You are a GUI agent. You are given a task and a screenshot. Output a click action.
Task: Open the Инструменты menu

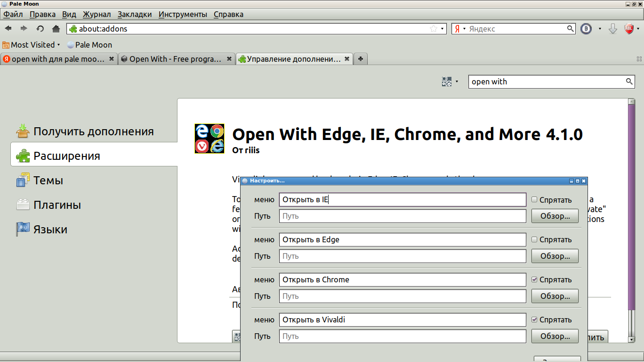(183, 14)
